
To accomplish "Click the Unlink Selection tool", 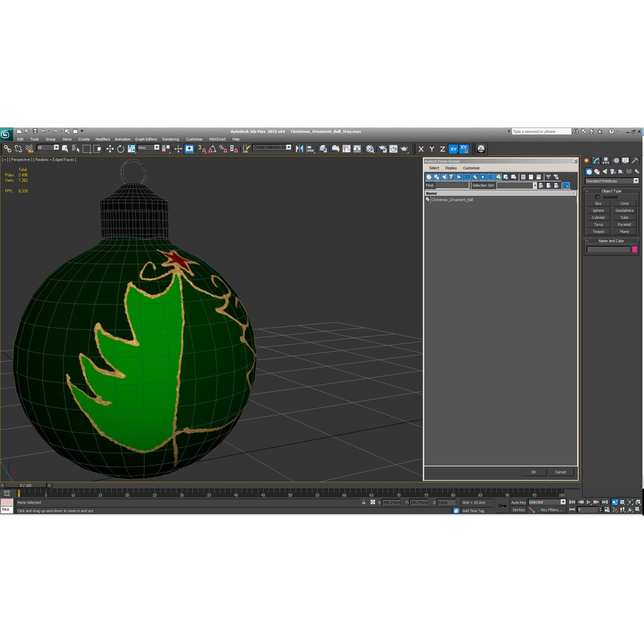I will (x=18, y=148).
